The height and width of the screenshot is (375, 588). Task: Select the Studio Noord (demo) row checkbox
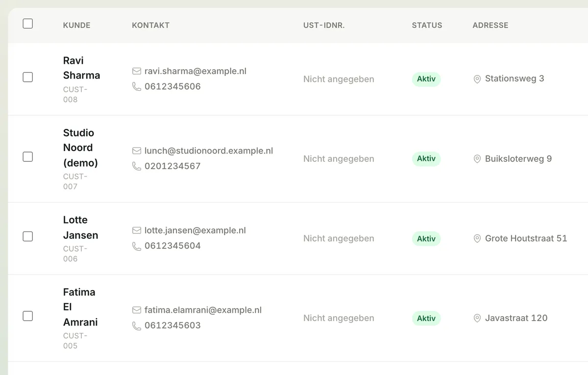tap(28, 157)
